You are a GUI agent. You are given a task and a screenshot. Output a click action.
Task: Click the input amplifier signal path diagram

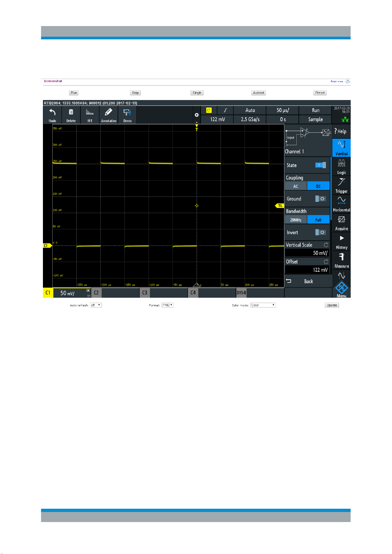coord(308,136)
